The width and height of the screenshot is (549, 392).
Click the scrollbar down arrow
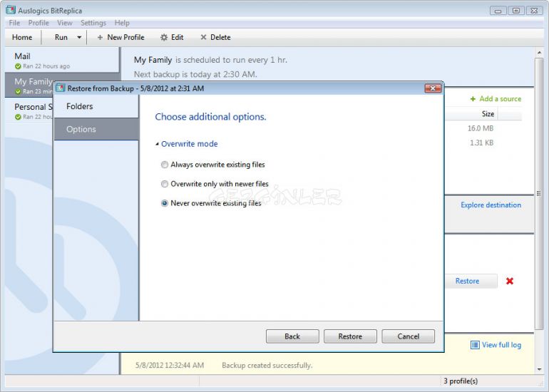pyautogui.click(x=539, y=369)
